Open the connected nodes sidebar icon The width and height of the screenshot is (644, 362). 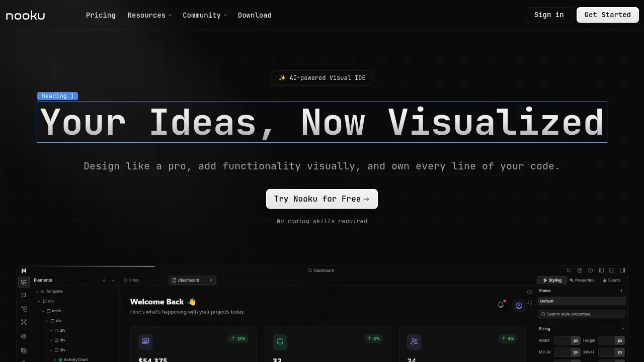coord(24,322)
